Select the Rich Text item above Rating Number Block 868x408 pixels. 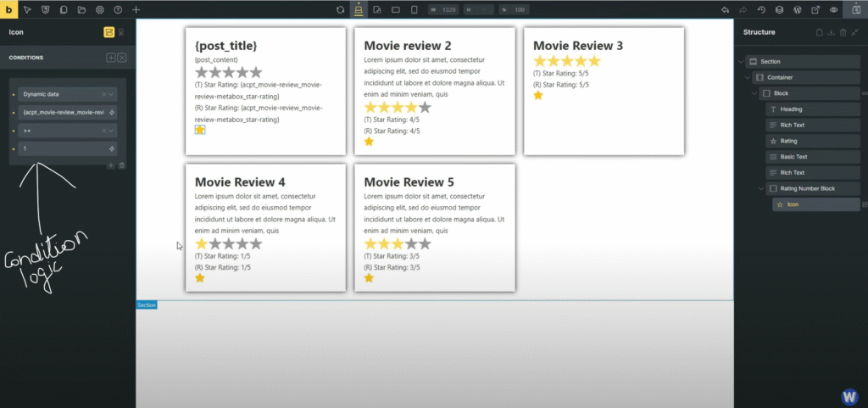click(813, 173)
